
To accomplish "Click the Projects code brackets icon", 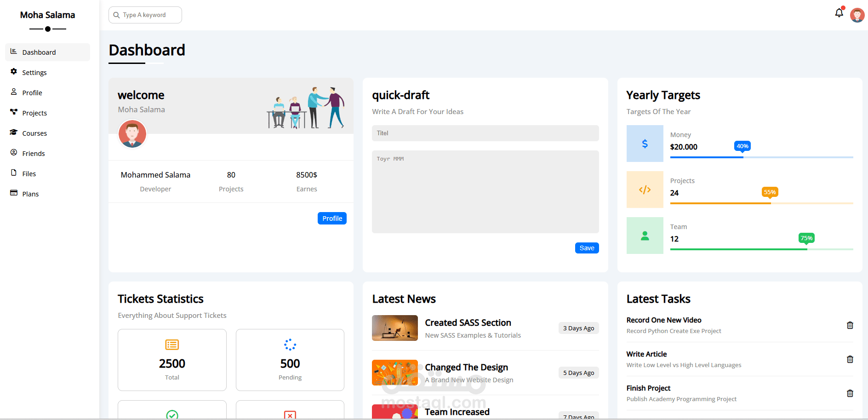I will 645,190.
